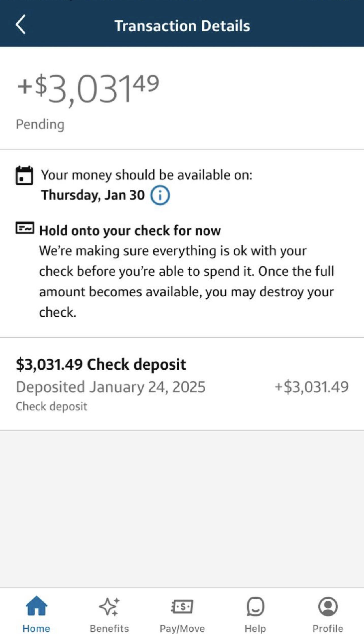
Task: Tap the Transaction Details title
Action: pos(182,26)
